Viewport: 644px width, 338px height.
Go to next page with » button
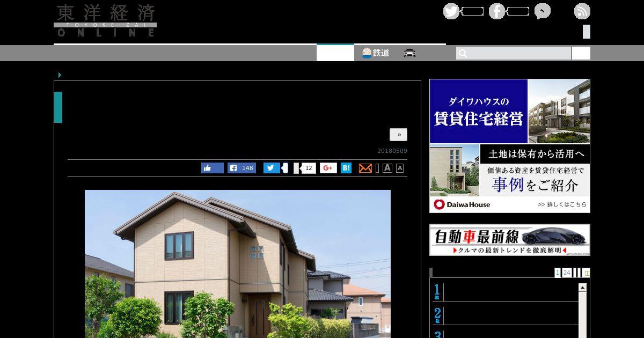pyautogui.click(x=398, y=135)
